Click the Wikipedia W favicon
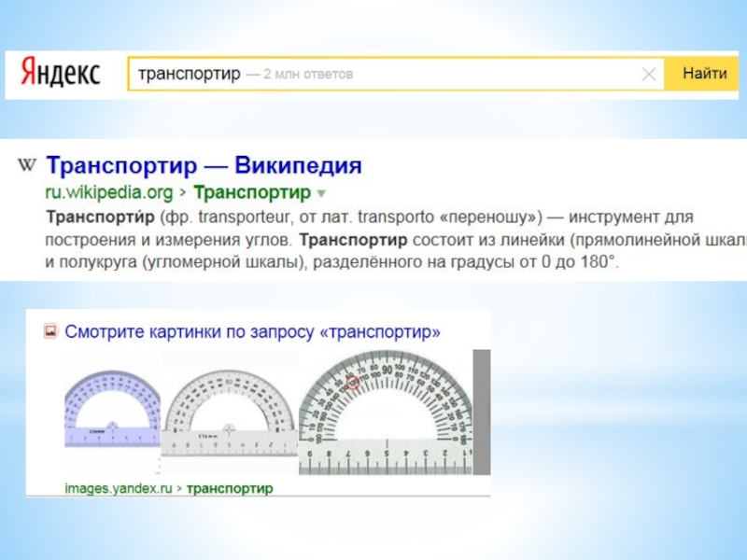This screenshot has width=747, height=560. pos(27,165)
